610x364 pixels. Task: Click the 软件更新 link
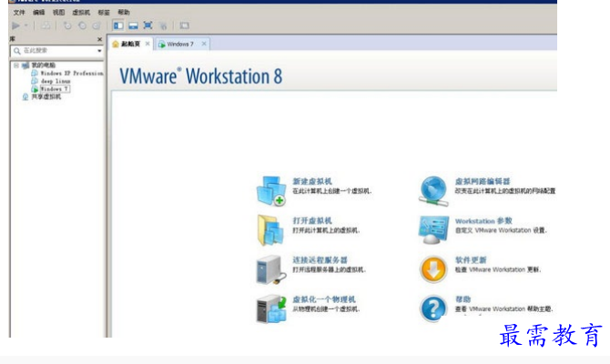[471, 259]
